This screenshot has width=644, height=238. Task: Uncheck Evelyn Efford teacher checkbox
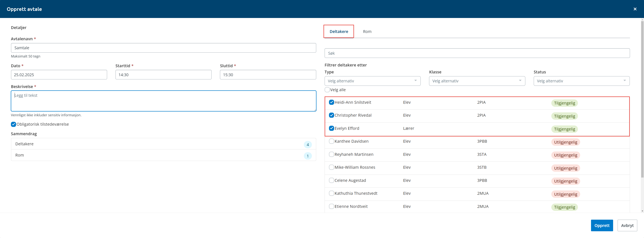pyautogui.click(x=331, y=128)
